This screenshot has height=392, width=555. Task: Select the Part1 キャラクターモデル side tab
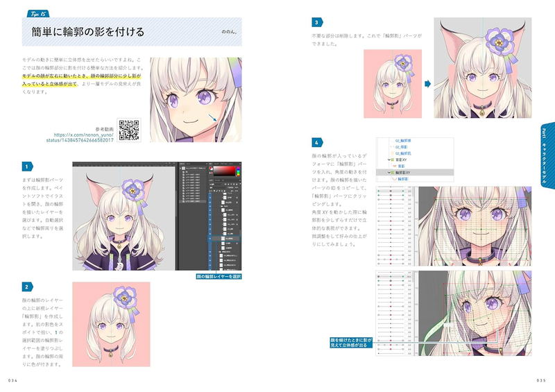(547, 155)
